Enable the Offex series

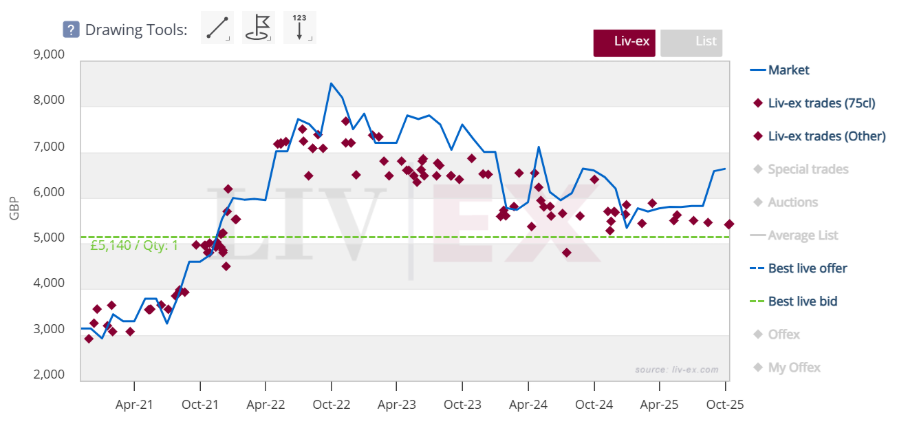coord(784,334)
